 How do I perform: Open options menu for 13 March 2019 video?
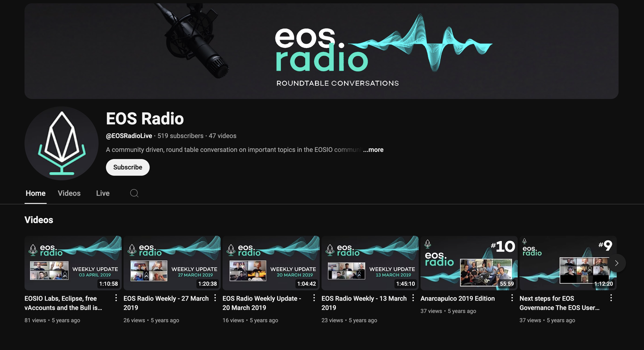[x=413, y=298]
